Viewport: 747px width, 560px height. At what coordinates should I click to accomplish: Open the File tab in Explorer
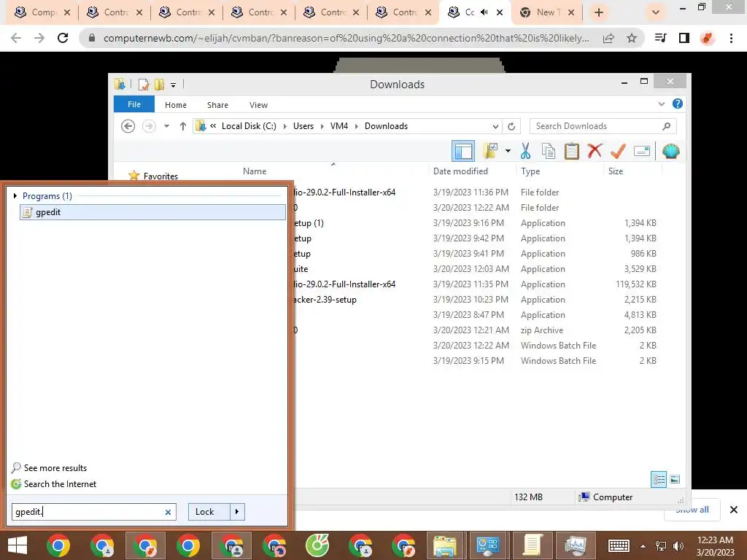(134, 104)
